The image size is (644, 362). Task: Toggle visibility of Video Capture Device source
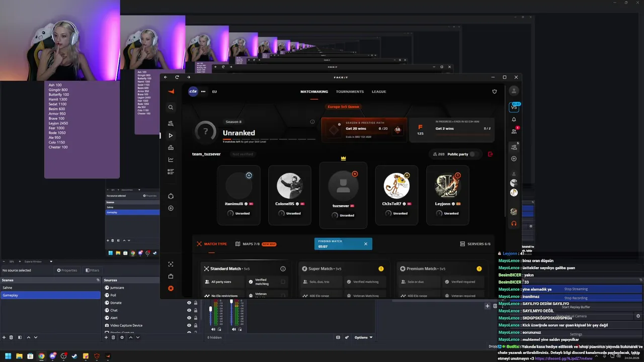coord(189,325)
